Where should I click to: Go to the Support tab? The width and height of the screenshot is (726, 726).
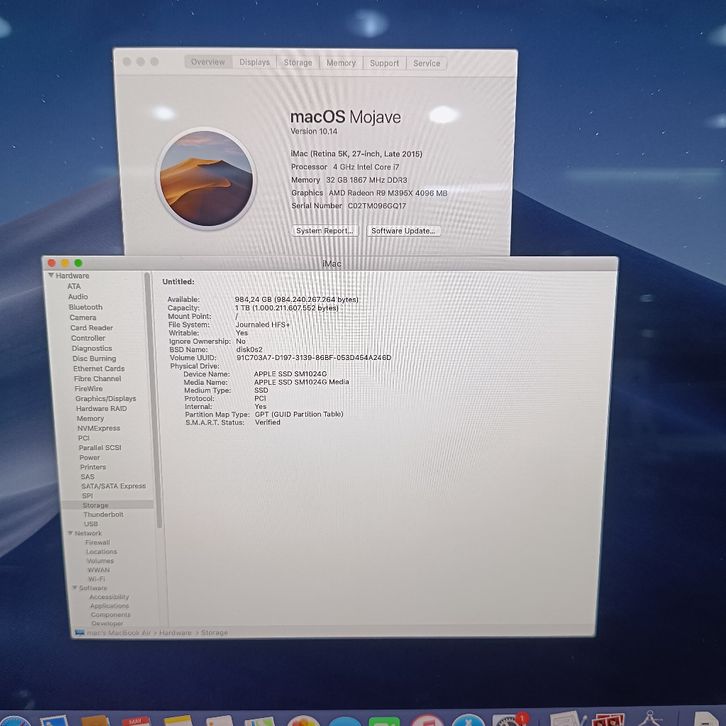pos(384,62)
